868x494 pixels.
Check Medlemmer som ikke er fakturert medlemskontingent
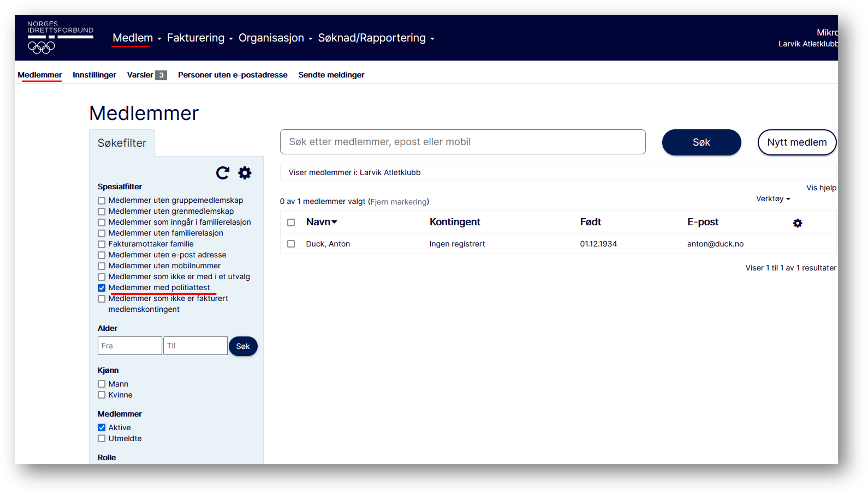tap(102, 299)
